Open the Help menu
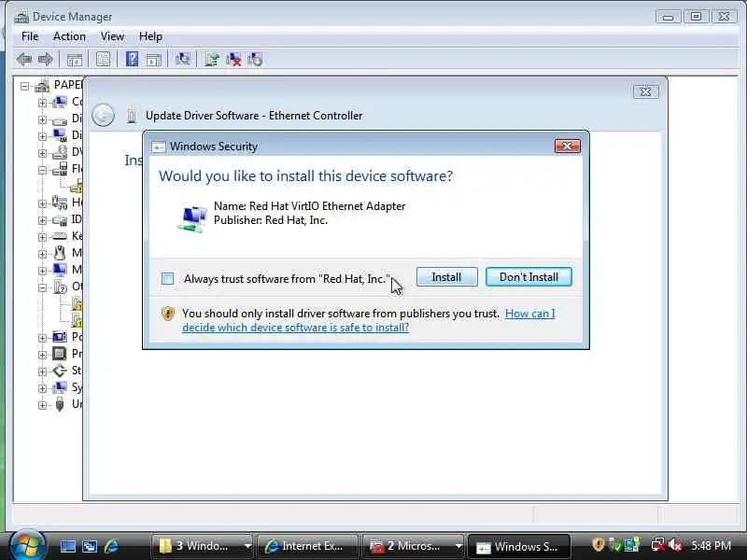The image size is (747, 560). (150, 36)
